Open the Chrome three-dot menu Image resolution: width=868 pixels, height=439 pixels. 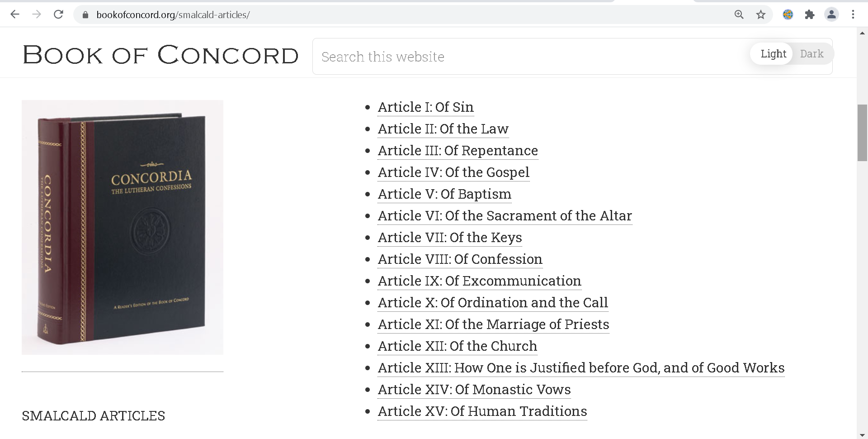853,14
